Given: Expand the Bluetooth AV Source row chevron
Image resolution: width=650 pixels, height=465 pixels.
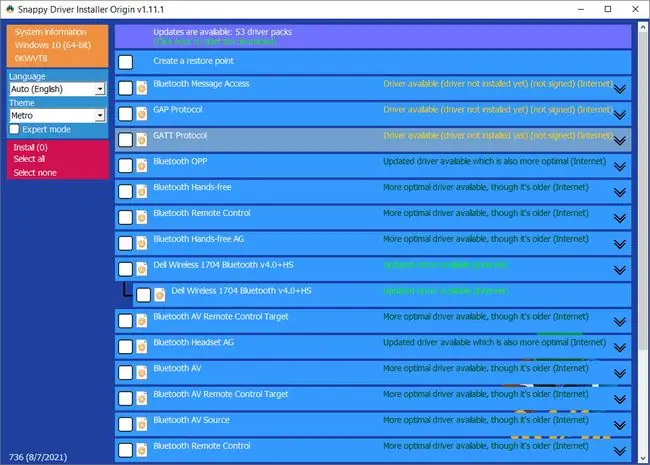Looking at the screenshot, I should 620,425.
